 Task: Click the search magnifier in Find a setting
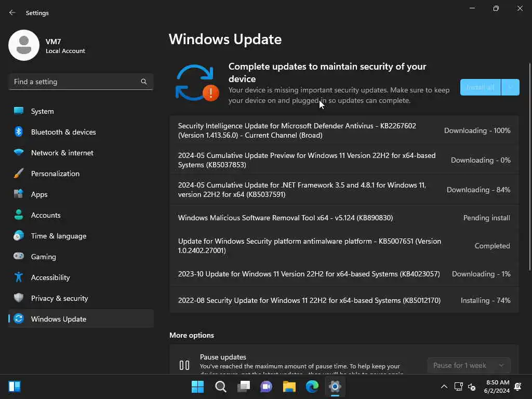click(x=143, y=82)
